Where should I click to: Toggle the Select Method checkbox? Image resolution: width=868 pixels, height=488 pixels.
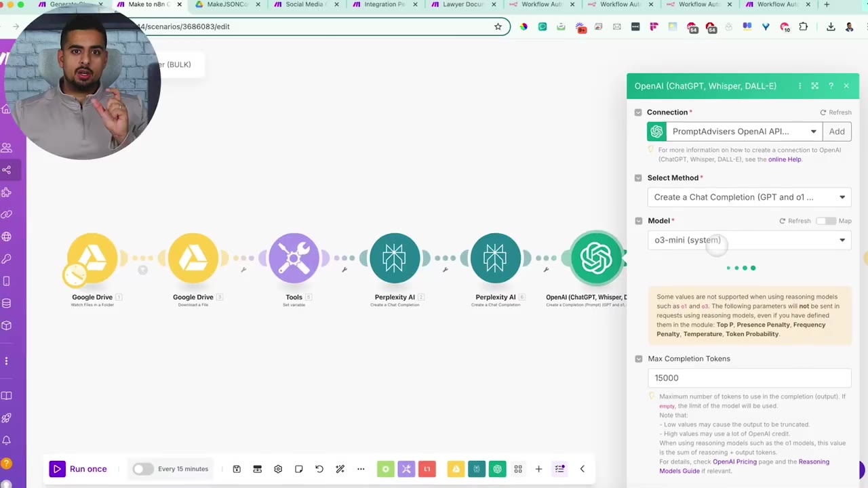tap(638, 178)
